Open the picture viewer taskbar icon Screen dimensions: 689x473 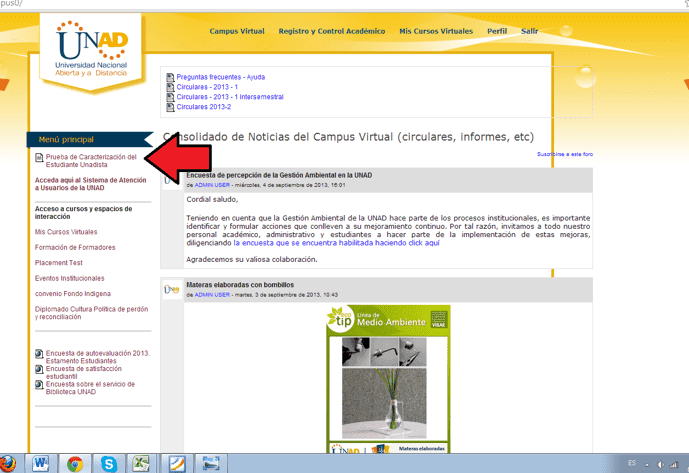[x=210, y=463]
